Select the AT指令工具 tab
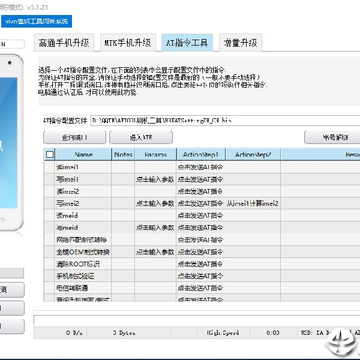The image size is (360, 360). (187, 43)
